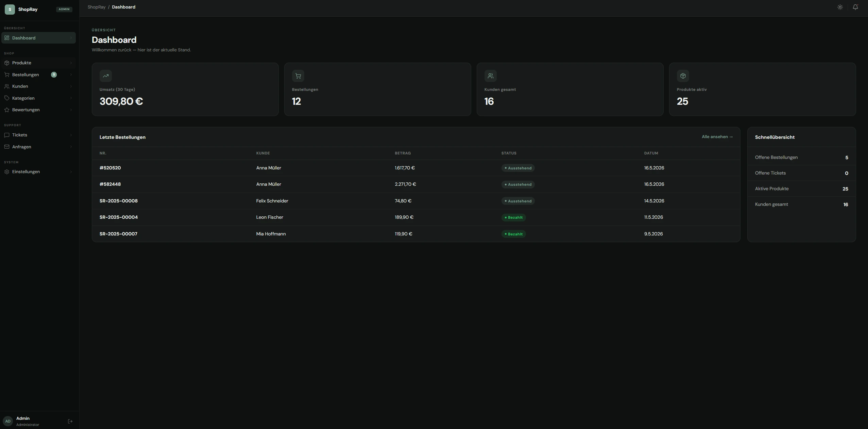Image resolution: width=868 pixels, height=429 pixels.
Task: Click the Anfragen envelope icon in sidebar
Action: pos(7,147)
